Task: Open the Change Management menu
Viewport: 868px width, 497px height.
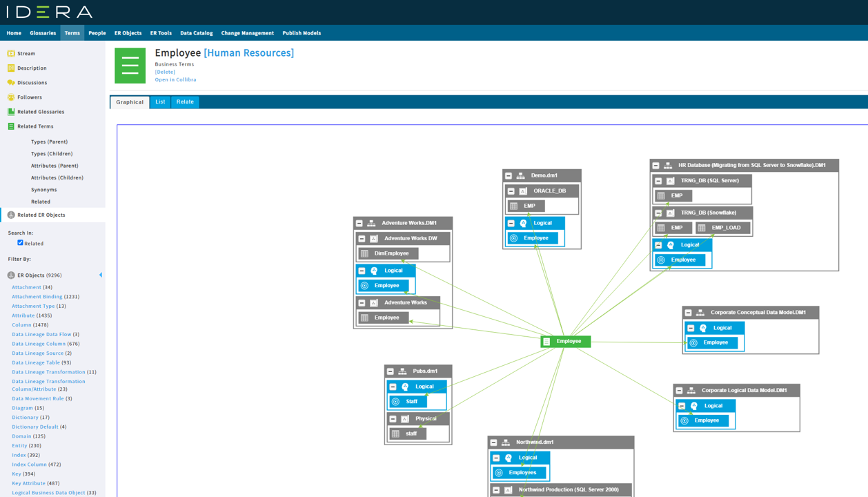Action: (x=248, y=33)
